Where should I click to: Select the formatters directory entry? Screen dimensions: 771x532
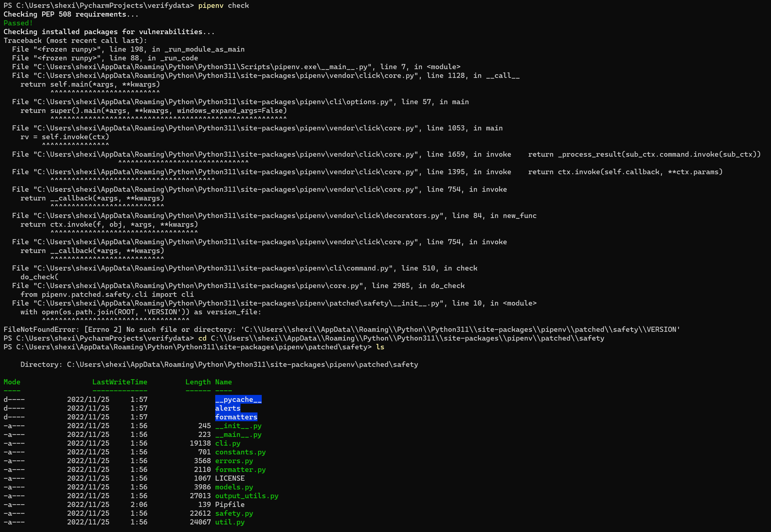tap(237, 417)
